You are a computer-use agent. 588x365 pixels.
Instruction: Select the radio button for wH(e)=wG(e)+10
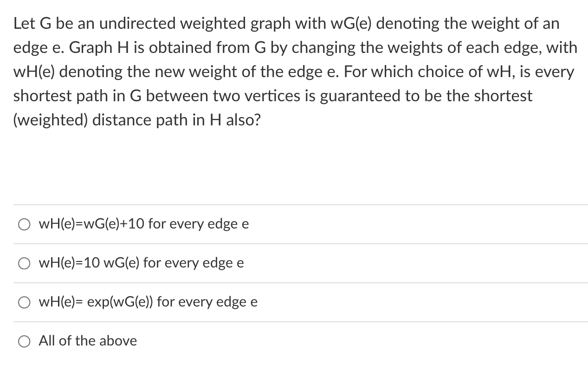coord(24,224)
